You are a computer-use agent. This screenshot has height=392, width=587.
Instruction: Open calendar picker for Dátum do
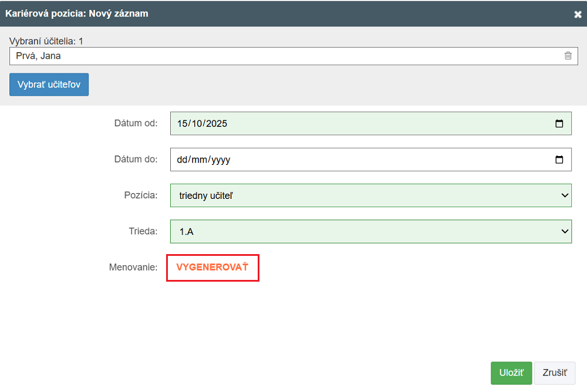point(559,160)
